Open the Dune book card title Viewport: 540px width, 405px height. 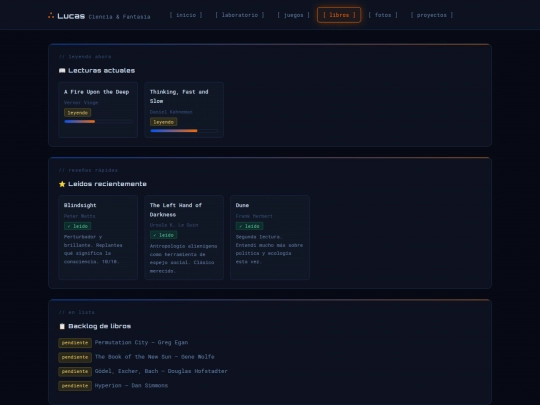pos(242,205)
